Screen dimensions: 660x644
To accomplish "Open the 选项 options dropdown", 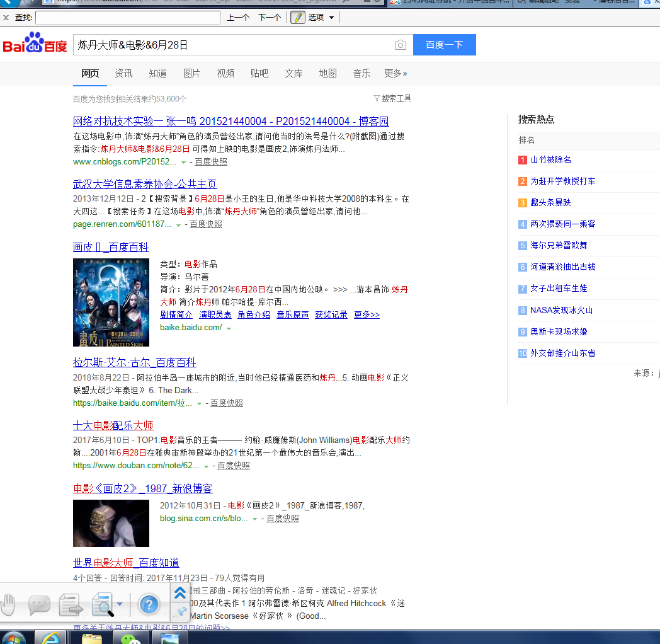I will point(321,18).
